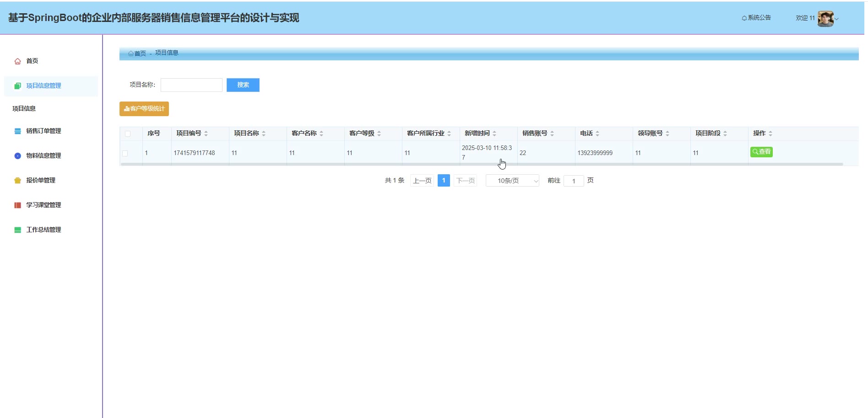Sort by 领导账号 column arrows
868x418 pixels.
[x=667, y=134]
